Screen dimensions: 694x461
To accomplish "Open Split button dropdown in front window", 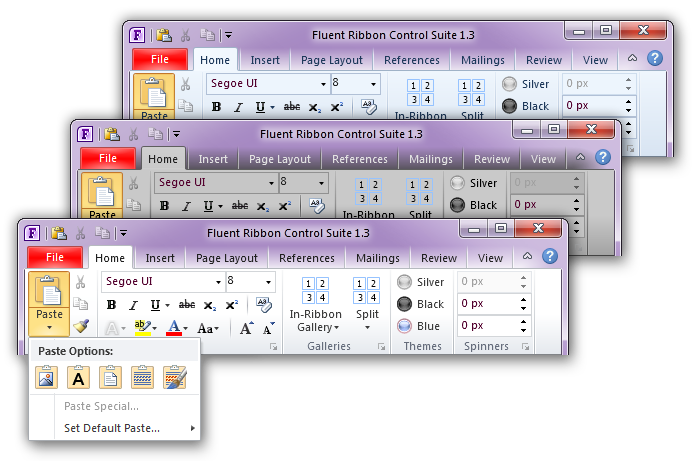I will (367, 327).
